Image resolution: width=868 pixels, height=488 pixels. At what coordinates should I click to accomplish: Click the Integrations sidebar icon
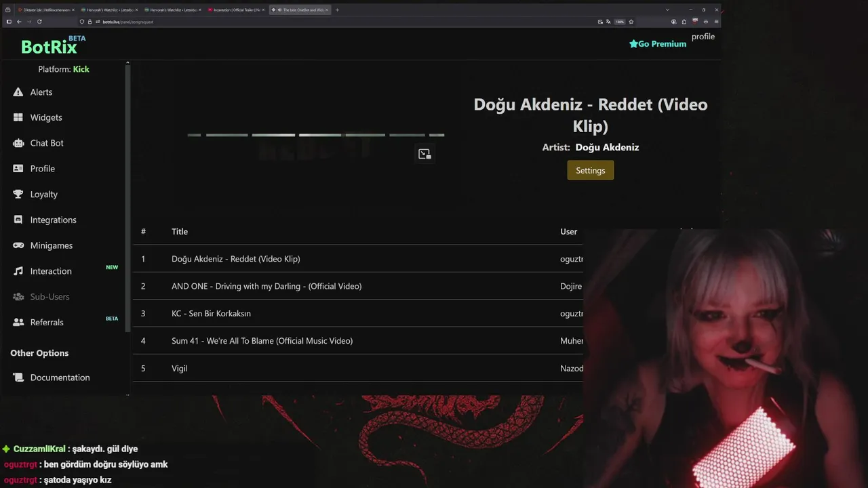pyautogui.click(x=18, y=220)
